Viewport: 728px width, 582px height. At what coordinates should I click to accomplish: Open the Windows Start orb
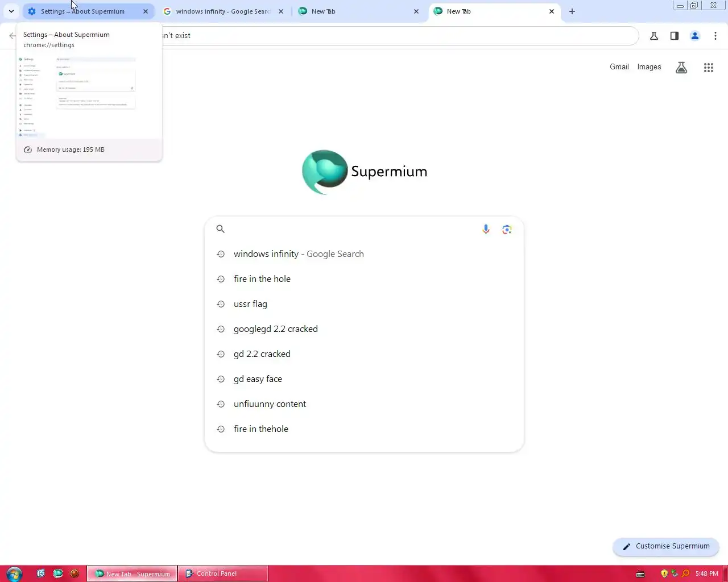tap(14, 573)
